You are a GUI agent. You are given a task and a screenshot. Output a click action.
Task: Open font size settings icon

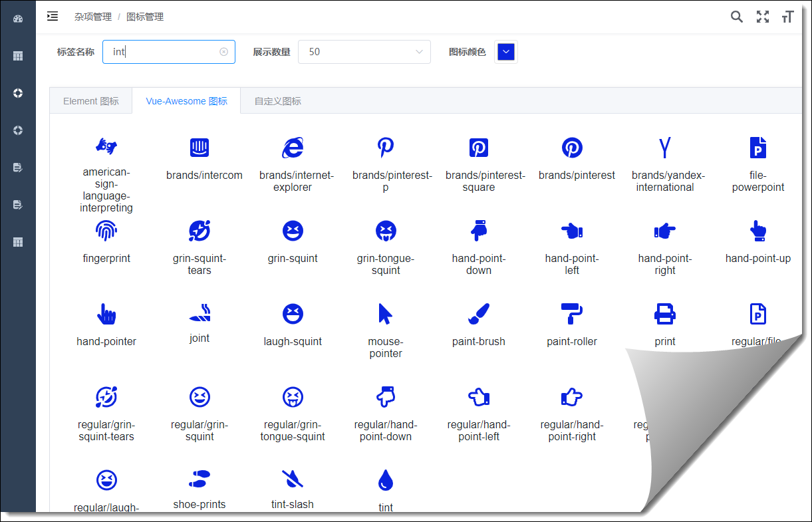click(x=788, y=17)
